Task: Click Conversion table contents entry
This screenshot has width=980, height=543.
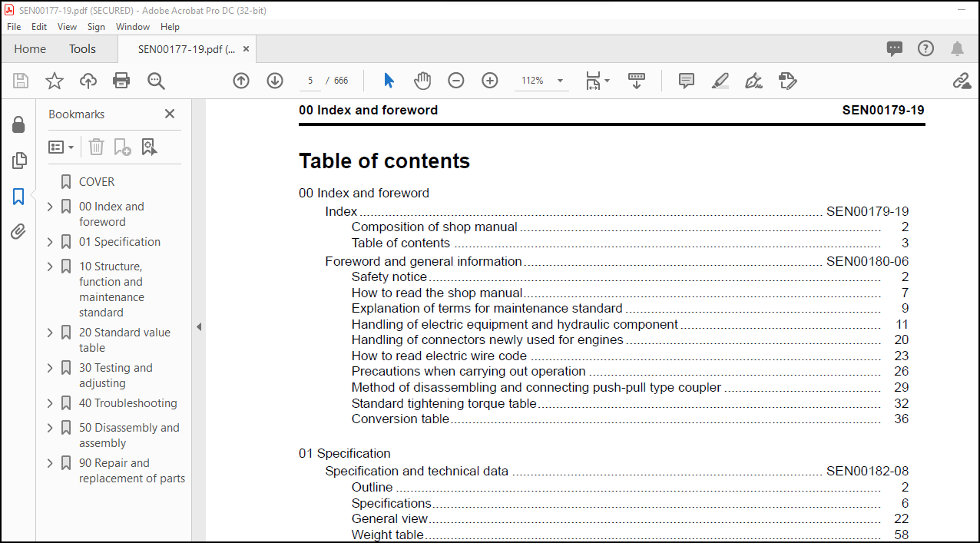Action: click(x=400, y=419)
